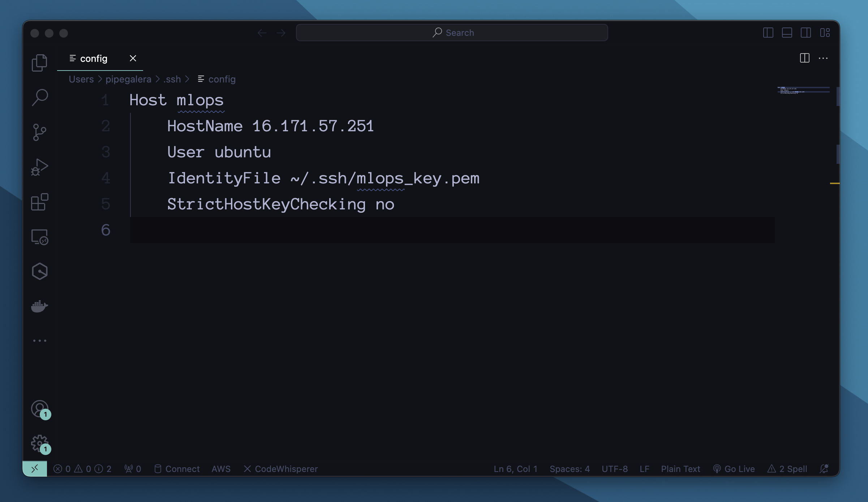868x502 pixels.
Task: Open the Source Control view
Action: 39,132
